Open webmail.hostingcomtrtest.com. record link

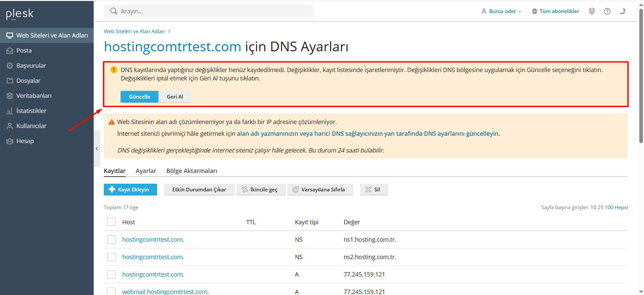tap(166, 292)
